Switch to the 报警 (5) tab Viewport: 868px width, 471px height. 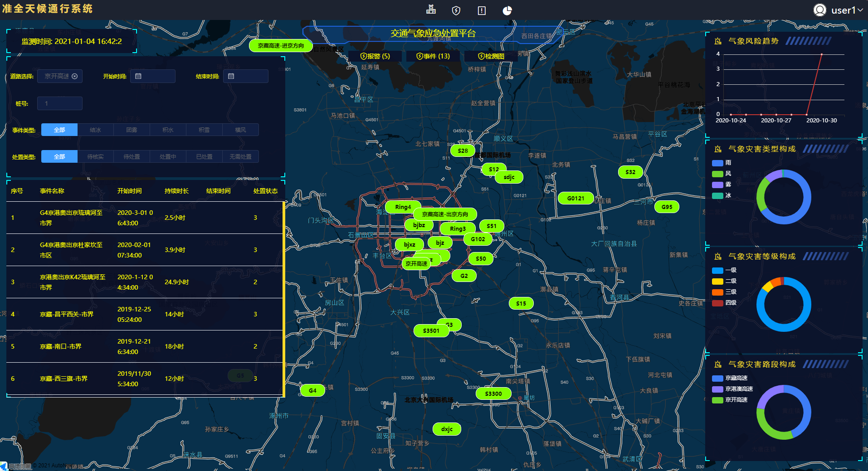[x=375, y=56]
